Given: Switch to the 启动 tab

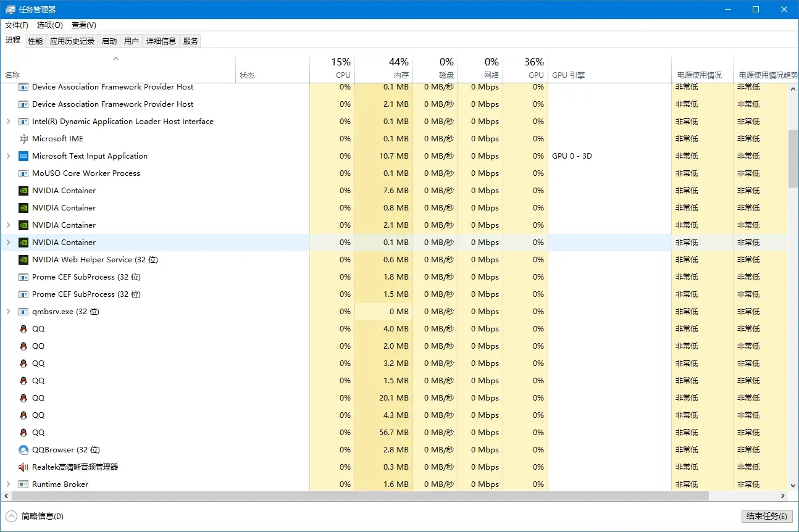Looking at the screenshot, I should 109,41.
